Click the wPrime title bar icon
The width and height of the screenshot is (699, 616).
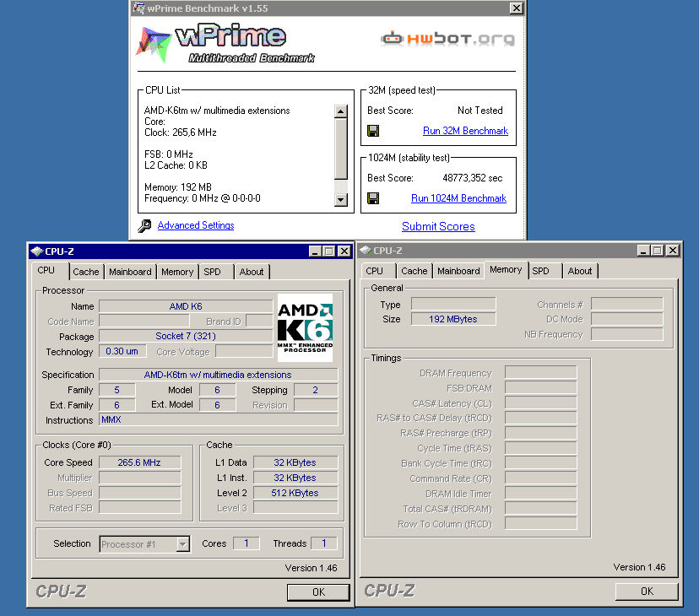[x=139, y=8]
